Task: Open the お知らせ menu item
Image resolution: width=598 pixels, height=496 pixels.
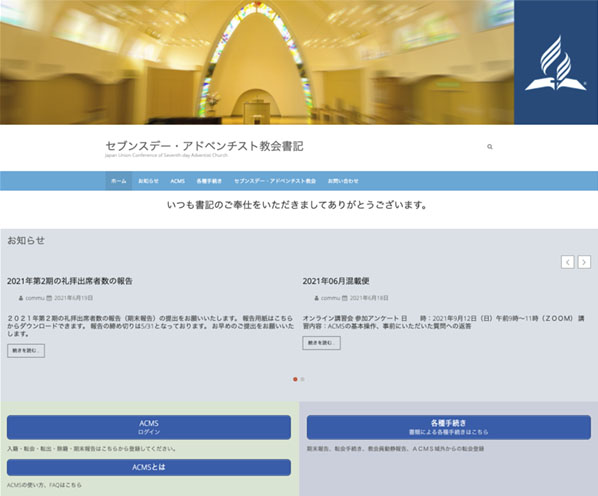Action: coord(148,181)
